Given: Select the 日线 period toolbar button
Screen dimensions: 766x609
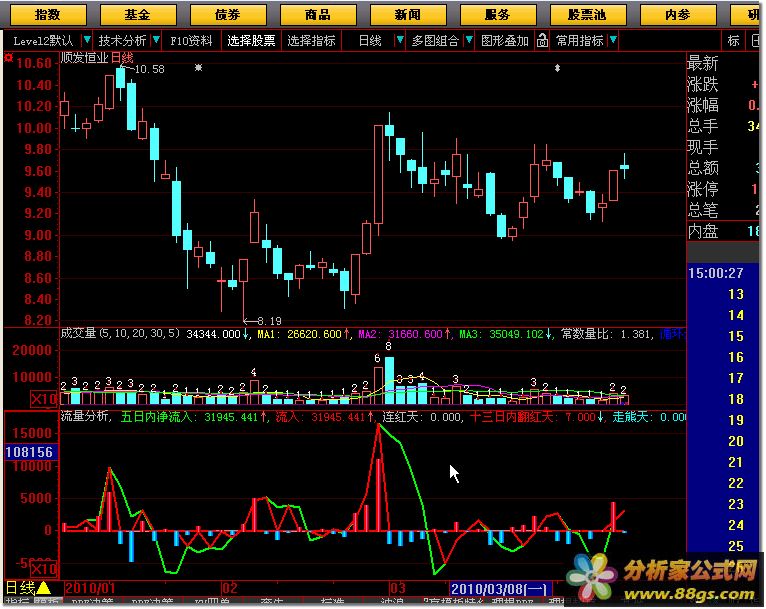Looking at the screenshot, I should click(x=370, y=41).
